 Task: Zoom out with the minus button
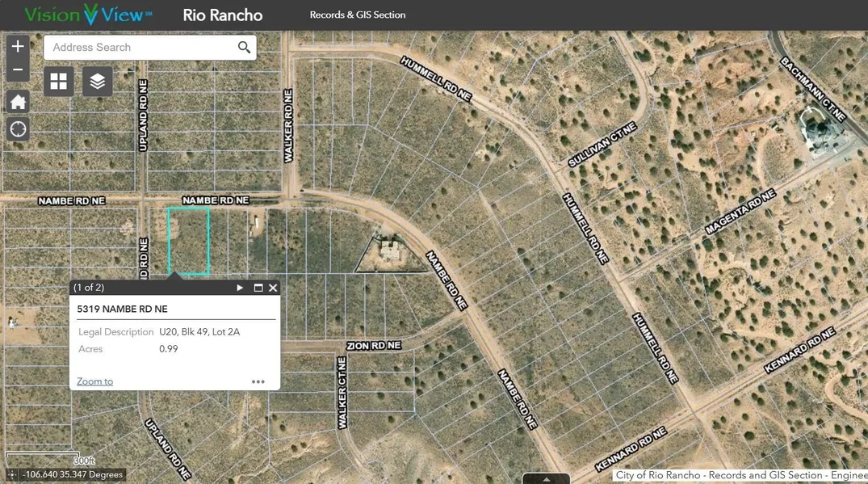click(x=18, y=70)
